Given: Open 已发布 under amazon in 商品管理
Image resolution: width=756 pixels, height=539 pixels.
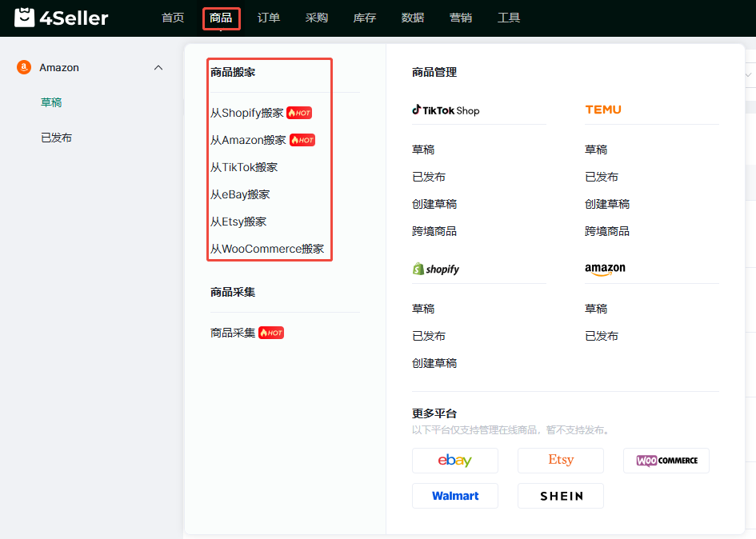Looking at the screenshot, I should 602,336.
